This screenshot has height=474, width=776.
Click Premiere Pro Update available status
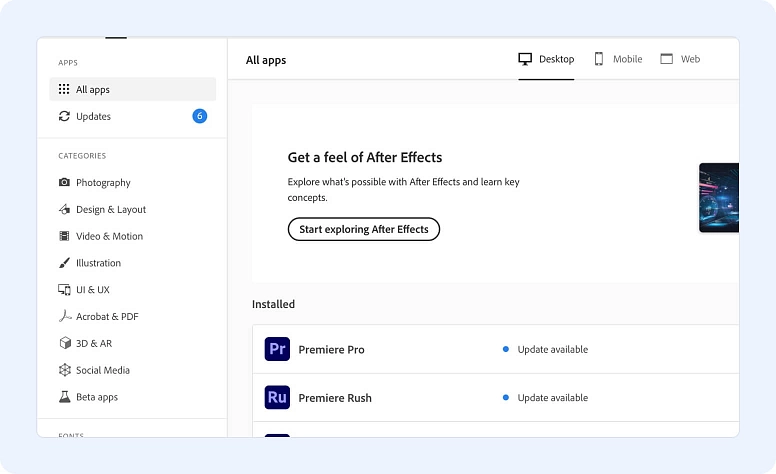[x=552, y=350]
